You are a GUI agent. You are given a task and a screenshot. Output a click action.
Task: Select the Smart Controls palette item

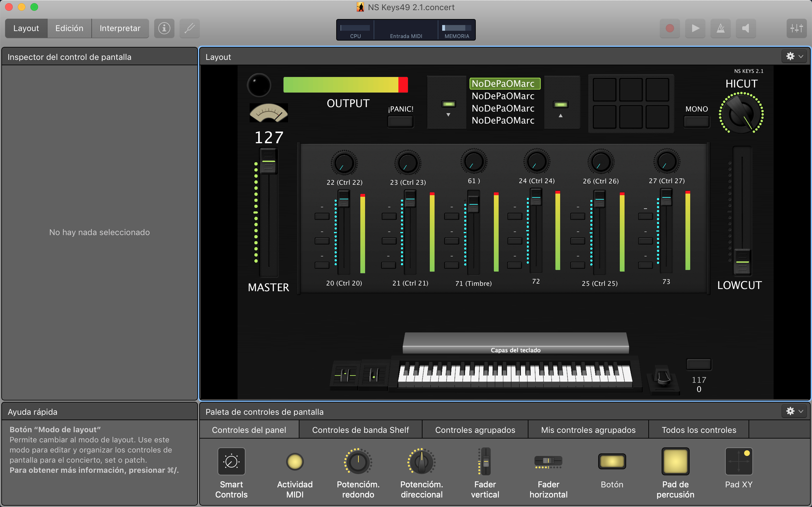tap(231, 461)
